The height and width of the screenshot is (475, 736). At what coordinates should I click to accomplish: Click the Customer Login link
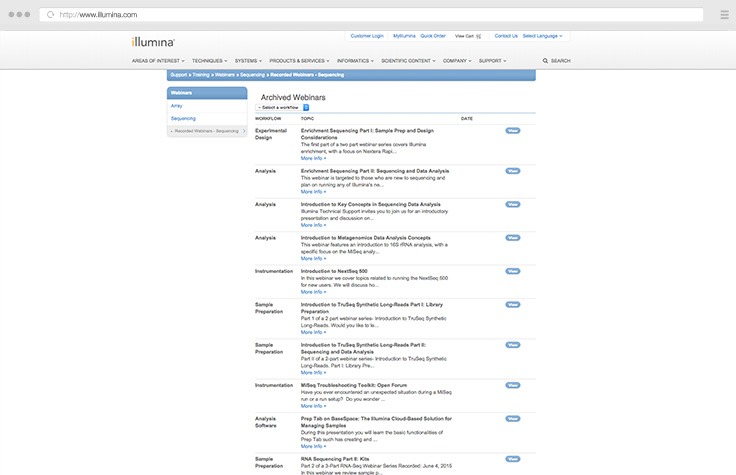coord(366,36)
